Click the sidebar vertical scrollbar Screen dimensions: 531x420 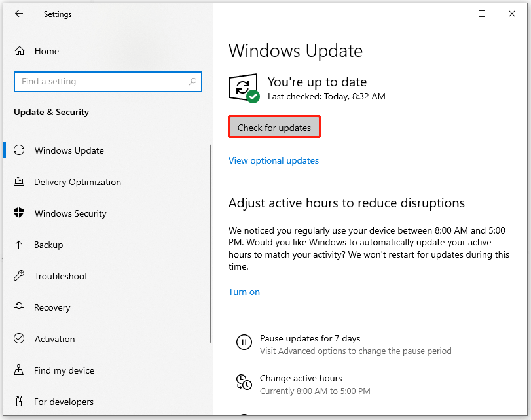click(x=211, y=243)
